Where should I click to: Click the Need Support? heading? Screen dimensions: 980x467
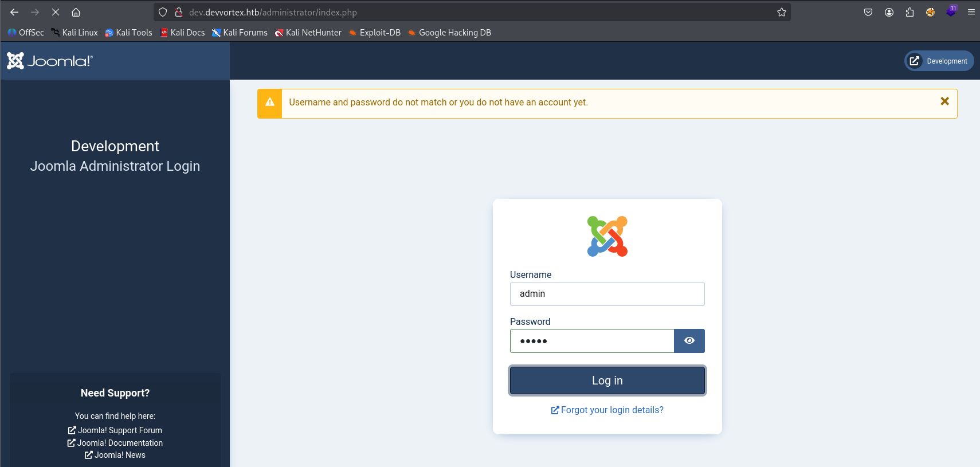tap(115, 393)
